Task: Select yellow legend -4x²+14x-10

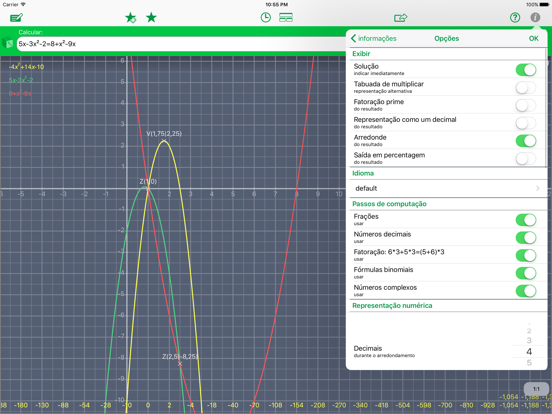Action: [26, 67]
